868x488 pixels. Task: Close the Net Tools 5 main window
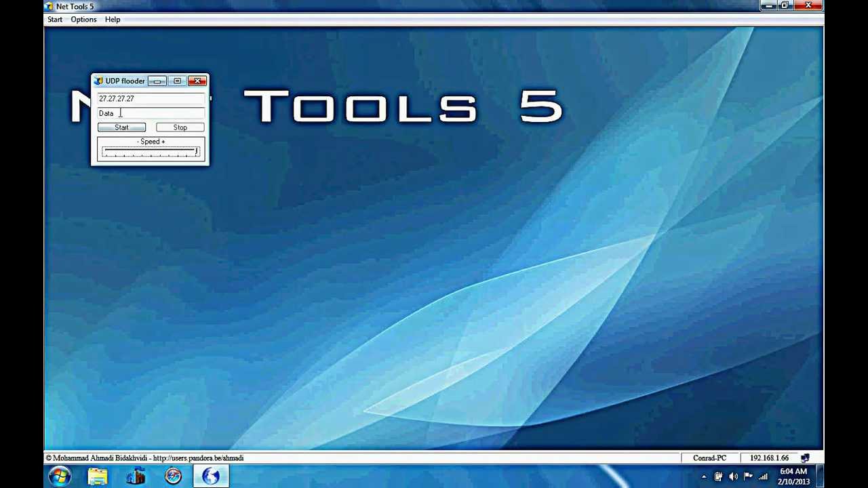[809, 5]
